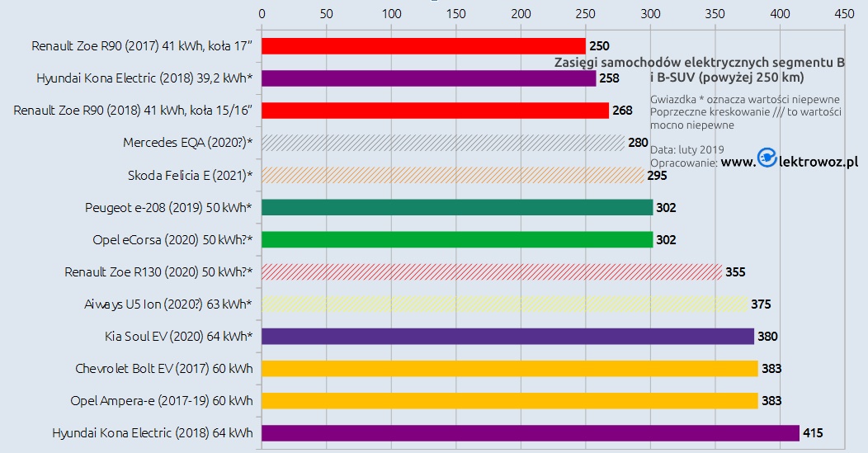Click the 302 label next to Peugeot e-208
The width and height of the screenshot is (868, 453).
click(x=666, y=208)
